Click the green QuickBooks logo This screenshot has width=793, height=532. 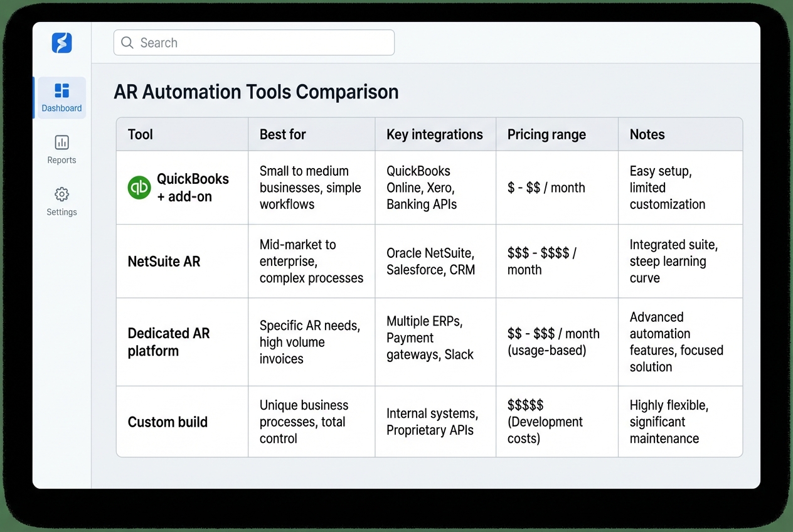[x=138, y=187]
